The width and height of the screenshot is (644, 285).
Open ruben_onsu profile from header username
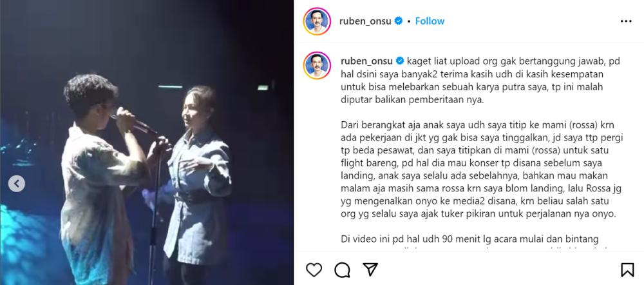click(x=365, y=21)
